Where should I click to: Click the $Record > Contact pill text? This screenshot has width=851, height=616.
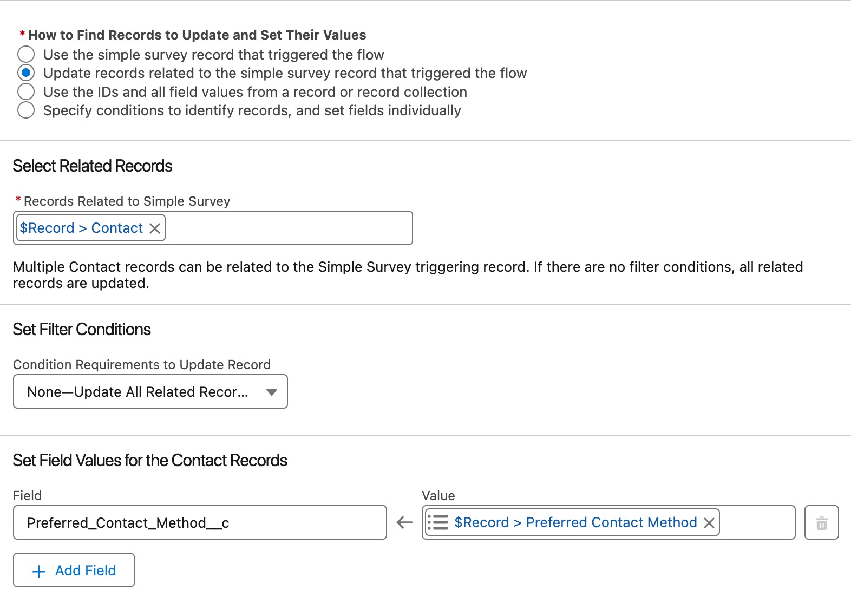pos(81,228)
